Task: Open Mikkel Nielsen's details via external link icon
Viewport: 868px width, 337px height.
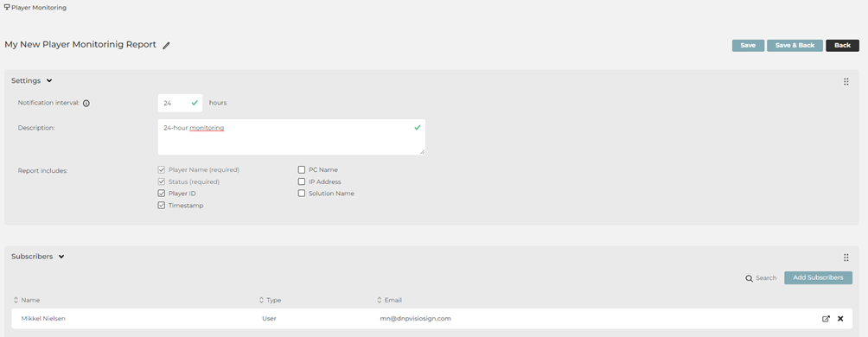Action: tap(826, 319)
